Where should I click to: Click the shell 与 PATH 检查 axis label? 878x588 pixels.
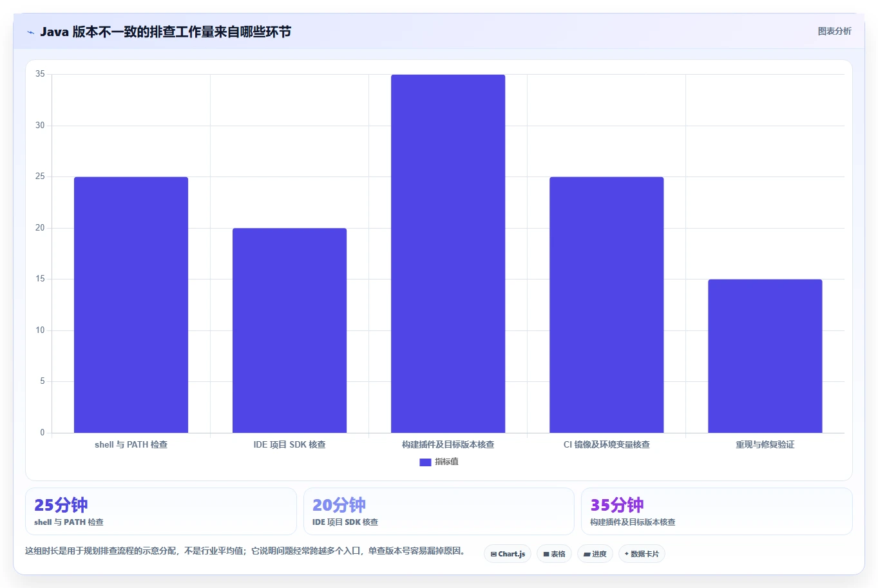pos(131,444)
